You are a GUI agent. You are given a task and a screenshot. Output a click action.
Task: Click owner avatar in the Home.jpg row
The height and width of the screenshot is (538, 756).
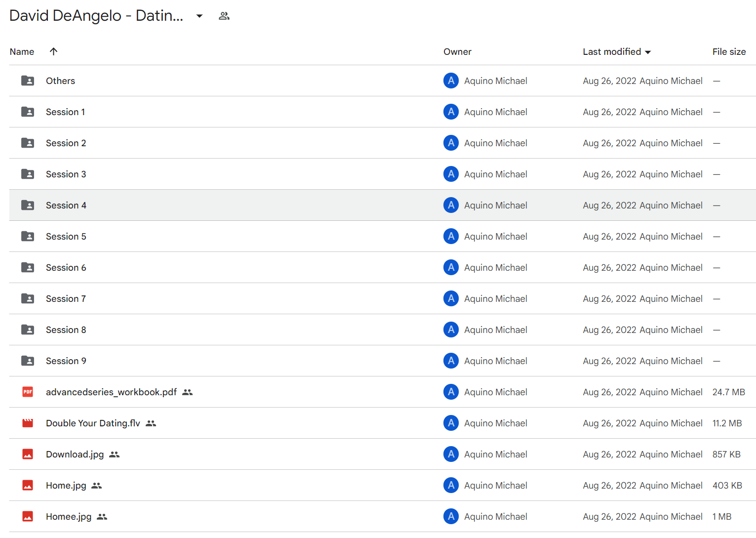tap(451, 485)
